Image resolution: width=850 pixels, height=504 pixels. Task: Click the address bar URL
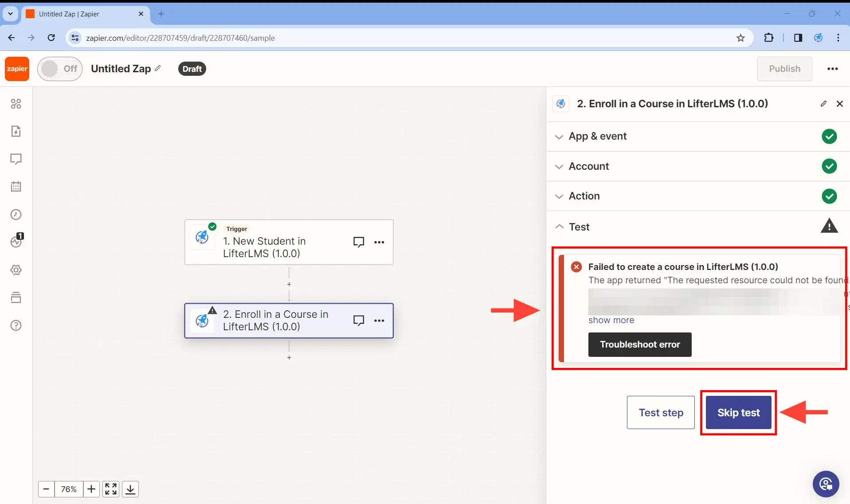point(180,38)
